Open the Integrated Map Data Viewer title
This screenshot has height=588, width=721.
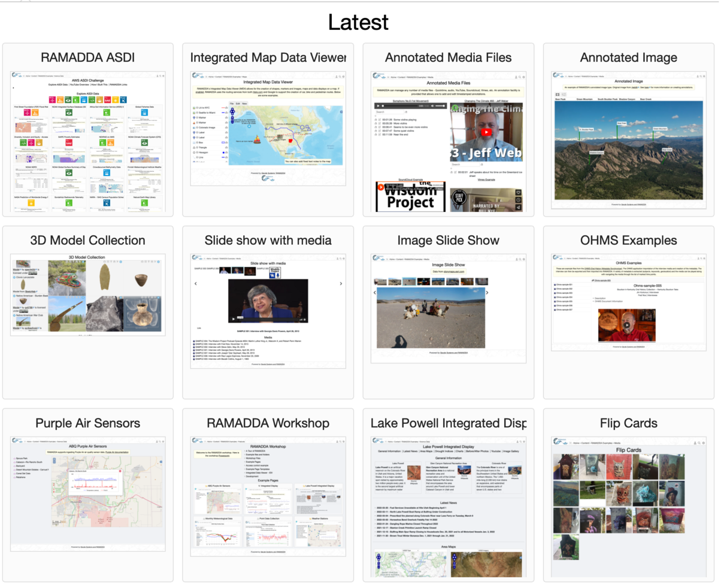pos(268,57)
